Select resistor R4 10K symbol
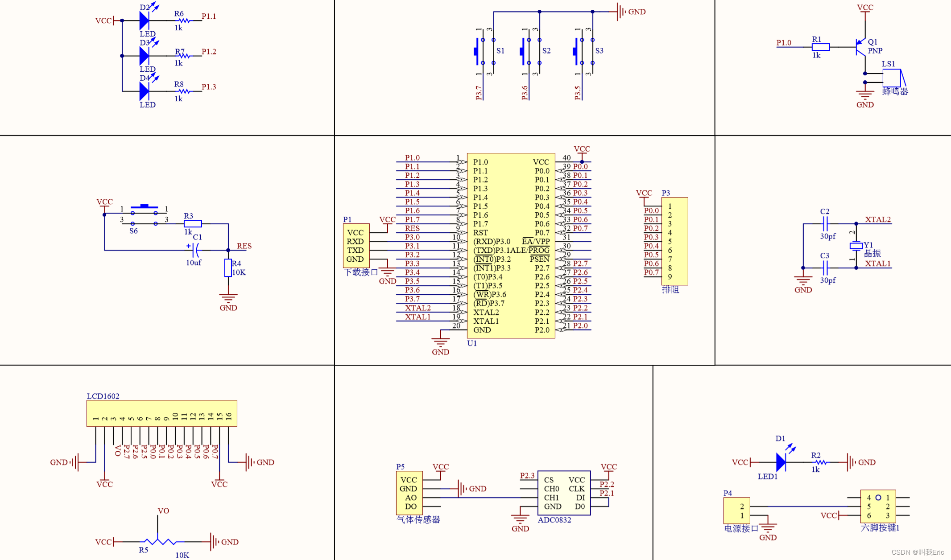Viewport: 951px width, 560px height. click(228, 268)
